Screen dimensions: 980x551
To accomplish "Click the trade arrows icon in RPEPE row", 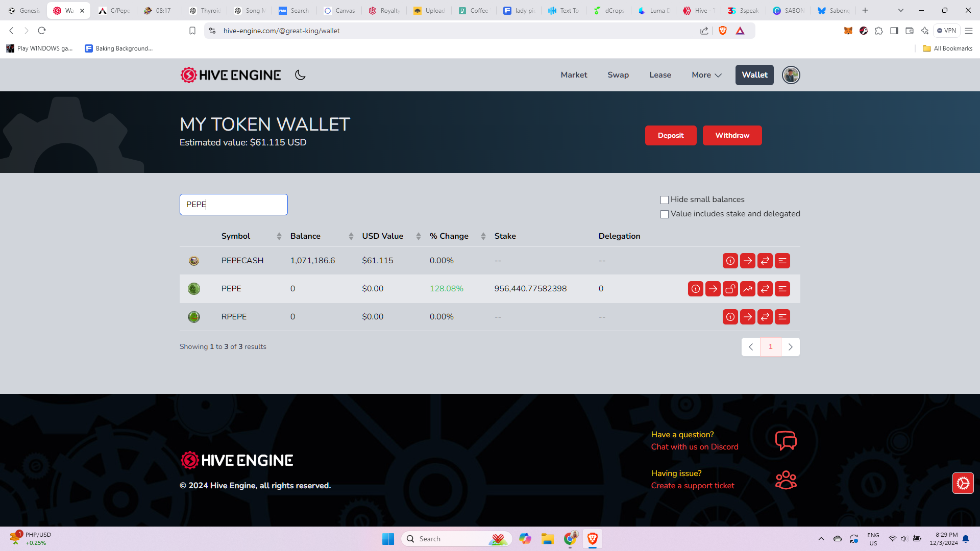I will [765, 317].
